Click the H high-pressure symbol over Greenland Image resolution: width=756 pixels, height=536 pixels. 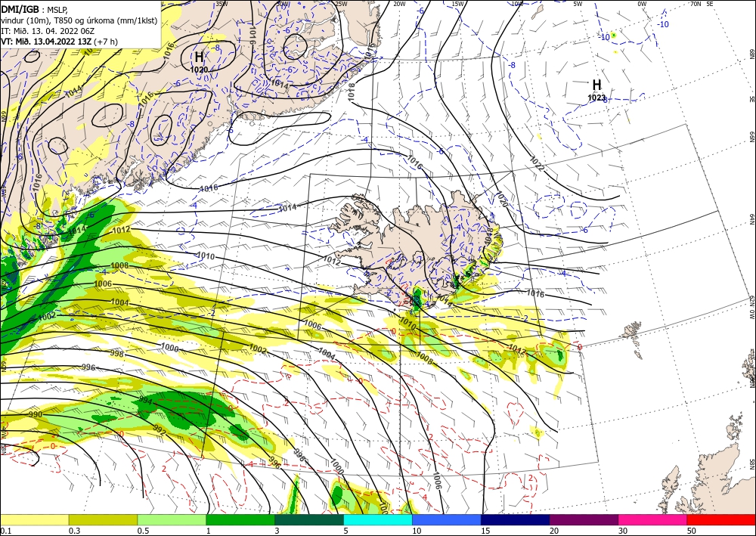click(x=199, y=57)
